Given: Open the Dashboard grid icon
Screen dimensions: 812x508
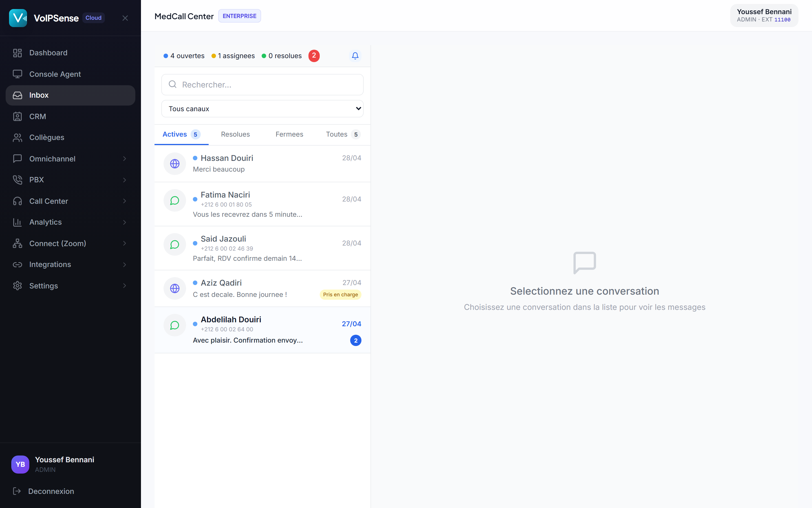Looking at the screenshot, I should (17, 53).
